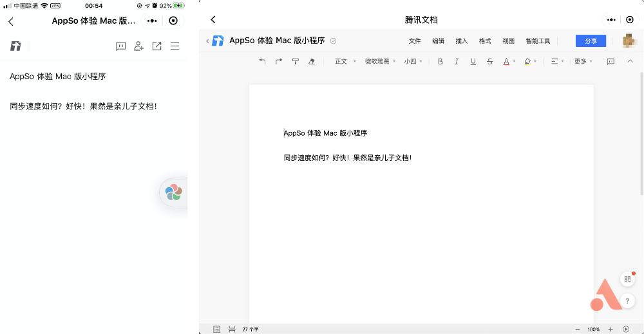This screenshot has width=644, height=334.
Task: Open the Mac window's three-dot capsule menu
Action: pos(611,20)
